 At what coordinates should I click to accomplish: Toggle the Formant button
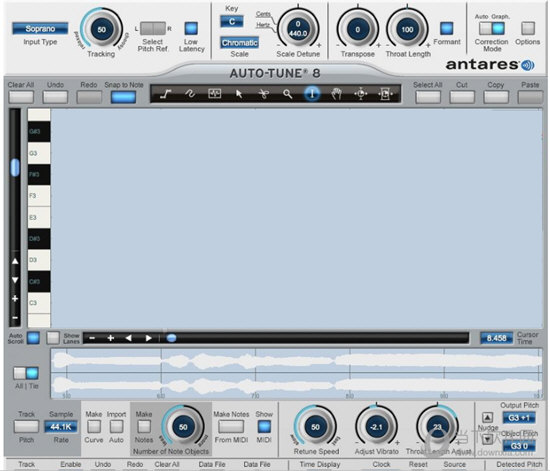(447, 28)
